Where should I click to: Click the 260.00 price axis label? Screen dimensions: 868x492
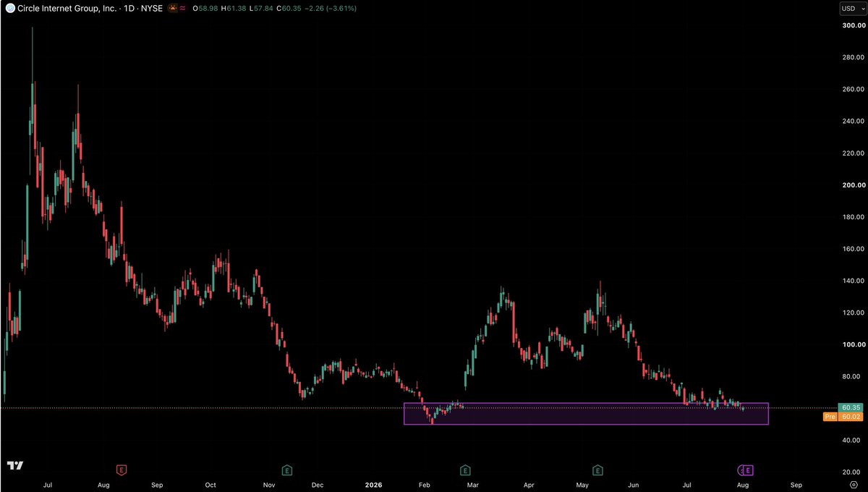tap(854, 90)
